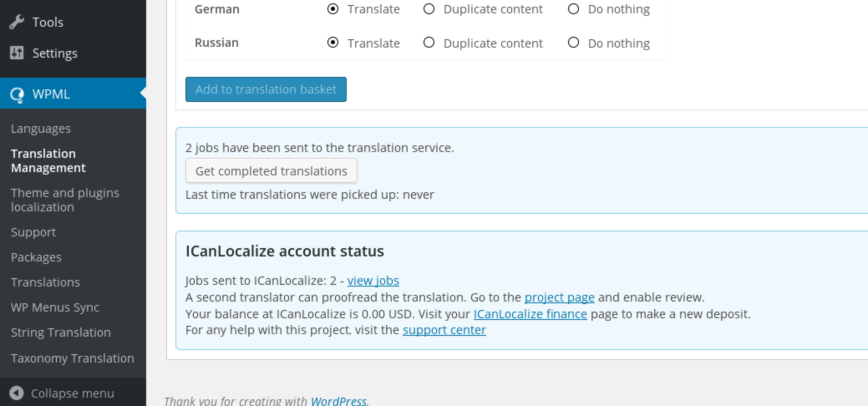Open String Translation menu item
This screenshot has width=868, height=406.
61,332
